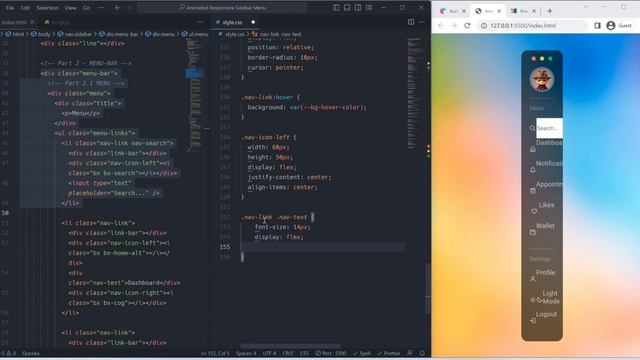Viewport: 640px width, 360px height.
Task: Go back in the browser
Action: coord(440,26)
